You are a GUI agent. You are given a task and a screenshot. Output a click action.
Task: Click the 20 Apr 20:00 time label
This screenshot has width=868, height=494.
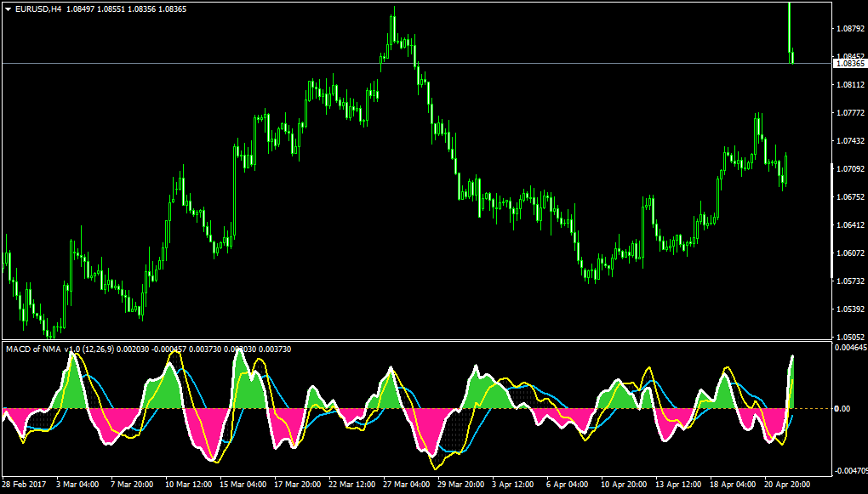coord(787,484)
